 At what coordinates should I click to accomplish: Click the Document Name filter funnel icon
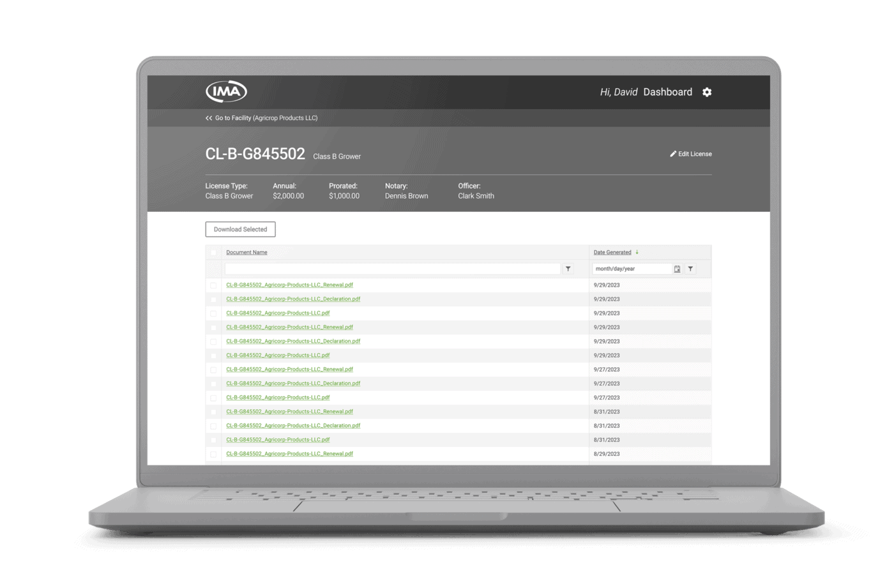pyautogui.click(x=568, y=269)
